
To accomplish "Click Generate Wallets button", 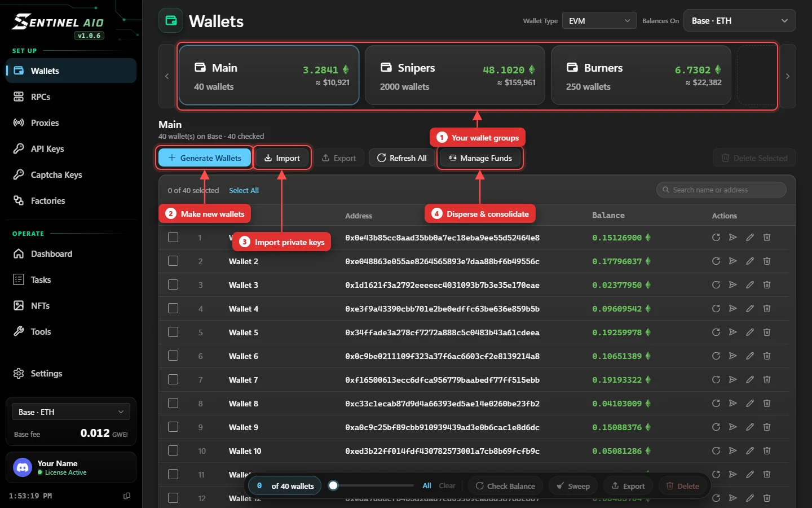I will tap(204, 158).
